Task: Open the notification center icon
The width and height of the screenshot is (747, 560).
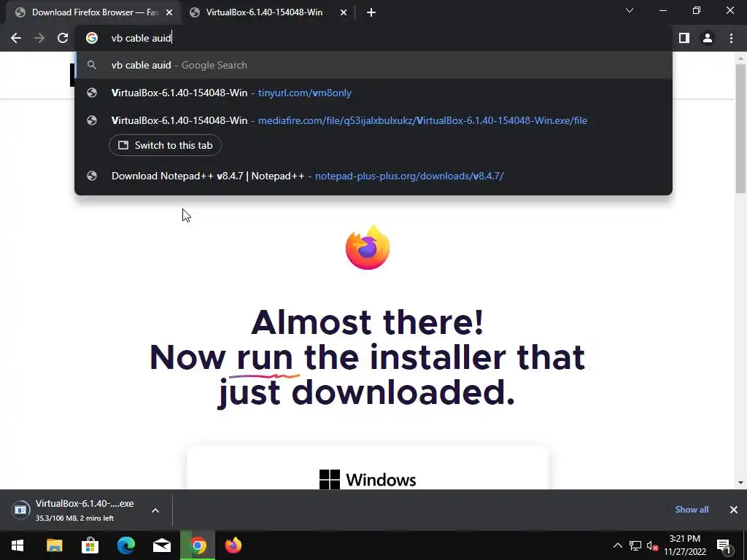Action: (724, 545)
